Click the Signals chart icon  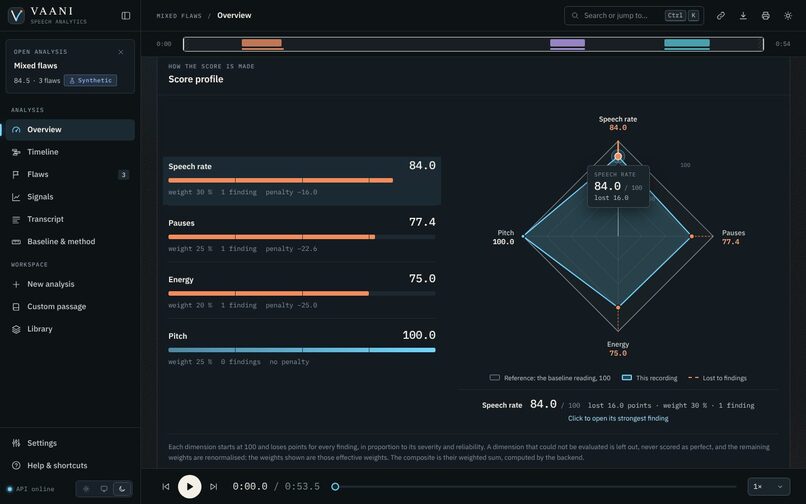click(16, 197)
